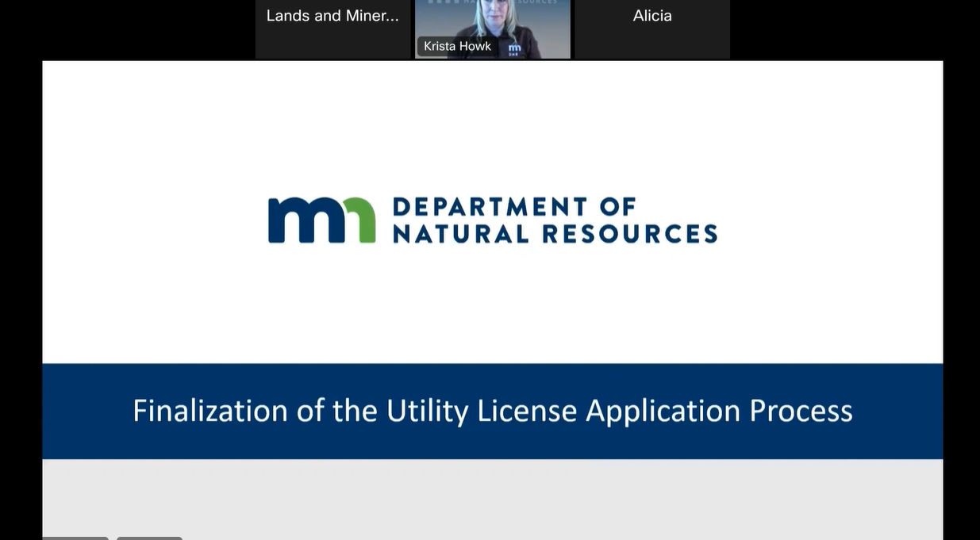Click the Krista Howk name label

(457, 46)
